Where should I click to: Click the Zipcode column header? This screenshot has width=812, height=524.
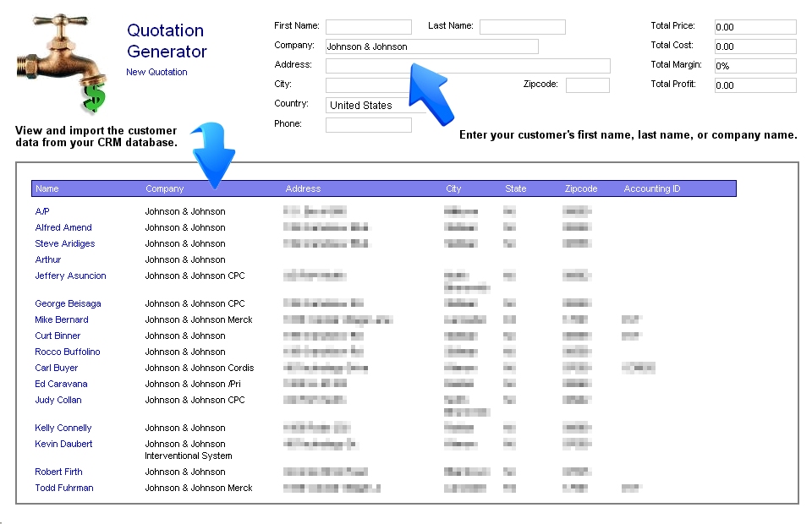580,188
